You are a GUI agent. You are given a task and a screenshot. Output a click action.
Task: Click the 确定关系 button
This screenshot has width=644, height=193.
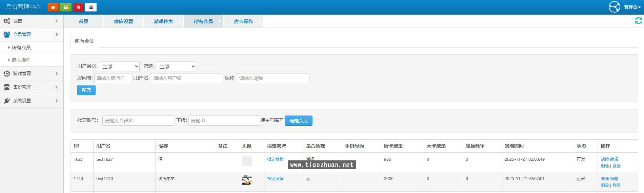click(298, 121)
